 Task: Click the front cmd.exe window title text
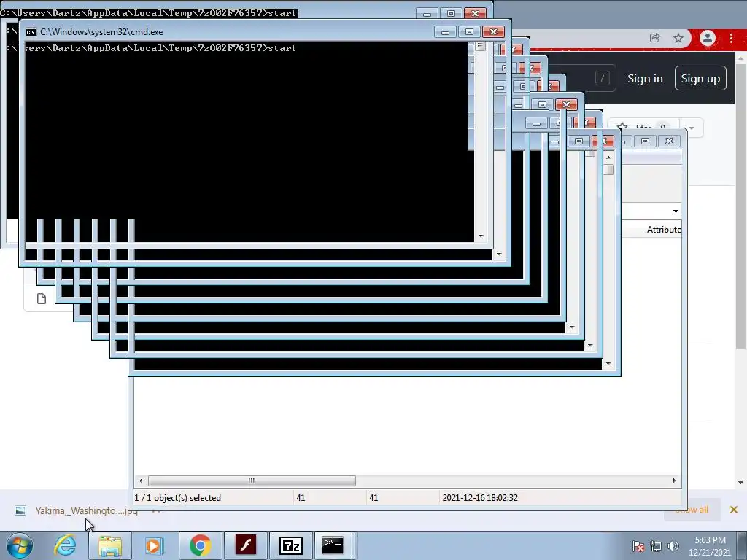[101, 32]
